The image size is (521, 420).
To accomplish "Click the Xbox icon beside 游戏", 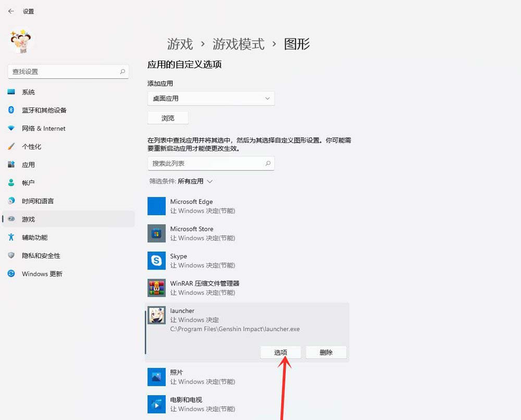I will pos(11,219).
